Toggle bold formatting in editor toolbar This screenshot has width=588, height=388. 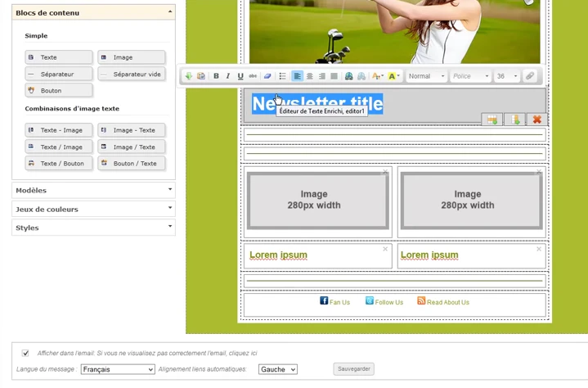tap(216, 76)
